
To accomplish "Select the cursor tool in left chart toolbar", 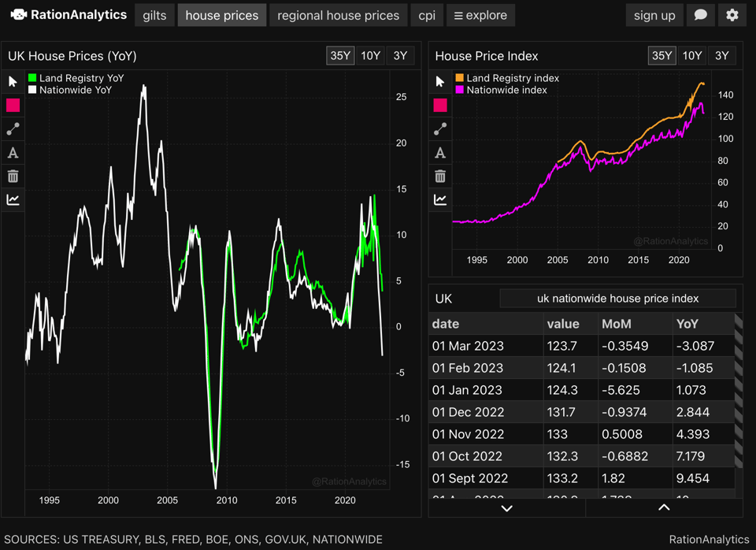I will 13,82.
